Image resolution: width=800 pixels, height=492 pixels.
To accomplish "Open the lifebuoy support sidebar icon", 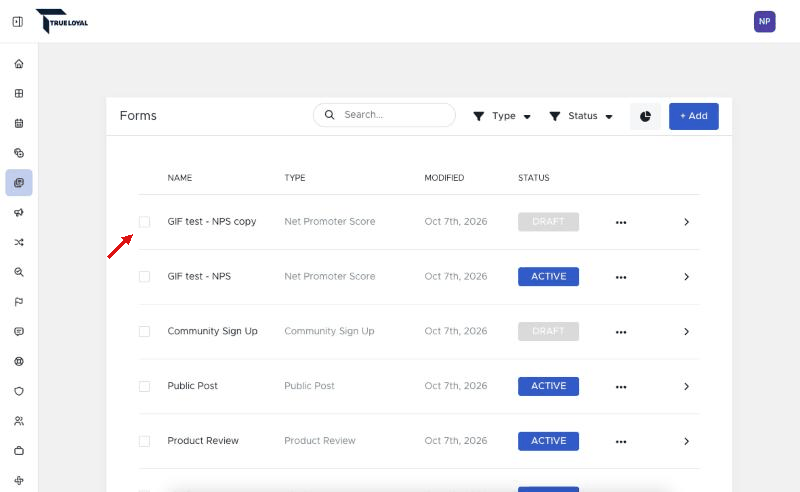I will pos(19,361).
